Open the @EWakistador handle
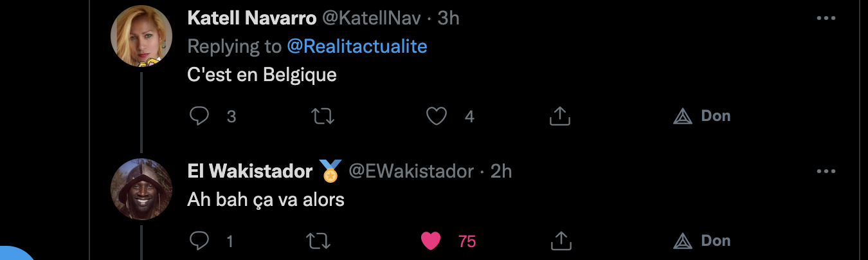This screenshot has width=868, height=260. [x=411, y=171]
